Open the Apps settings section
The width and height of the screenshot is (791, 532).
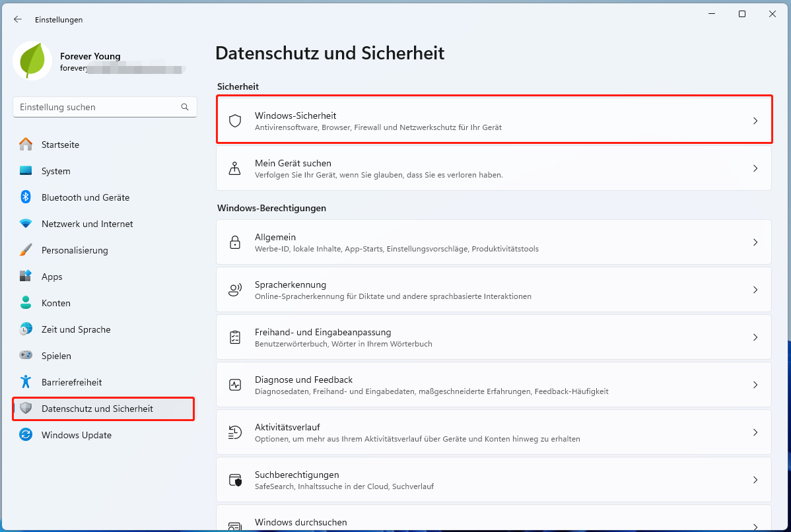[x=52, y=277]
